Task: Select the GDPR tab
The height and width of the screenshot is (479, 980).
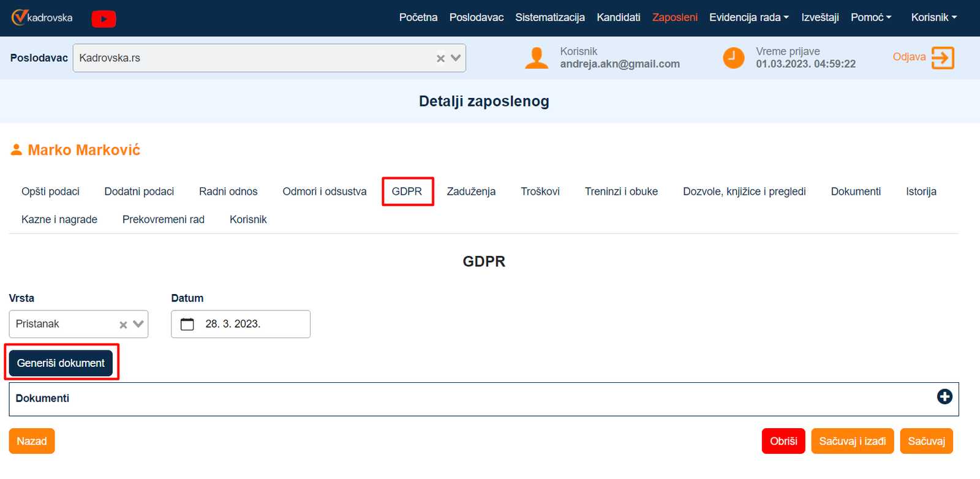Action: pyautogui.click(x=407, y=192)
